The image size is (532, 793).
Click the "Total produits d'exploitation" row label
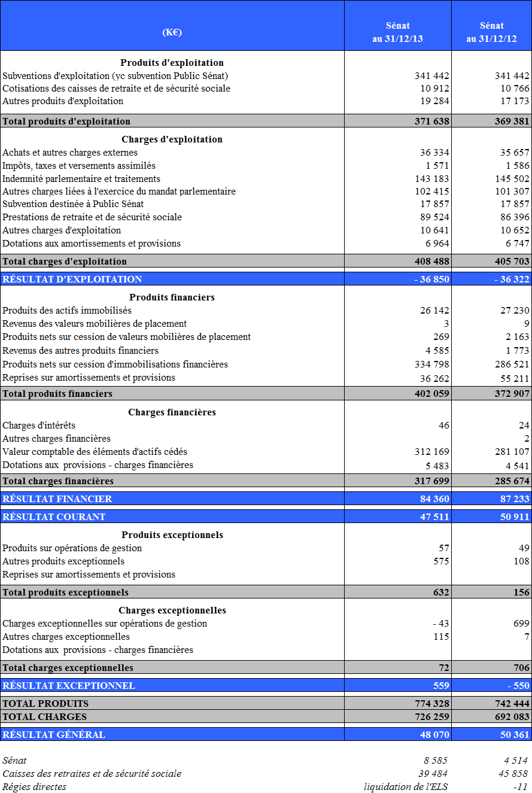click(x=66, y=121)
